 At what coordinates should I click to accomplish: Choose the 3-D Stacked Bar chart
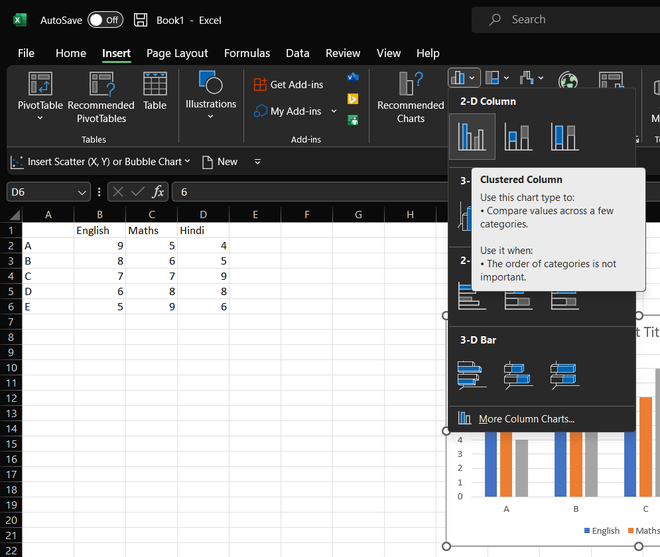518,375
